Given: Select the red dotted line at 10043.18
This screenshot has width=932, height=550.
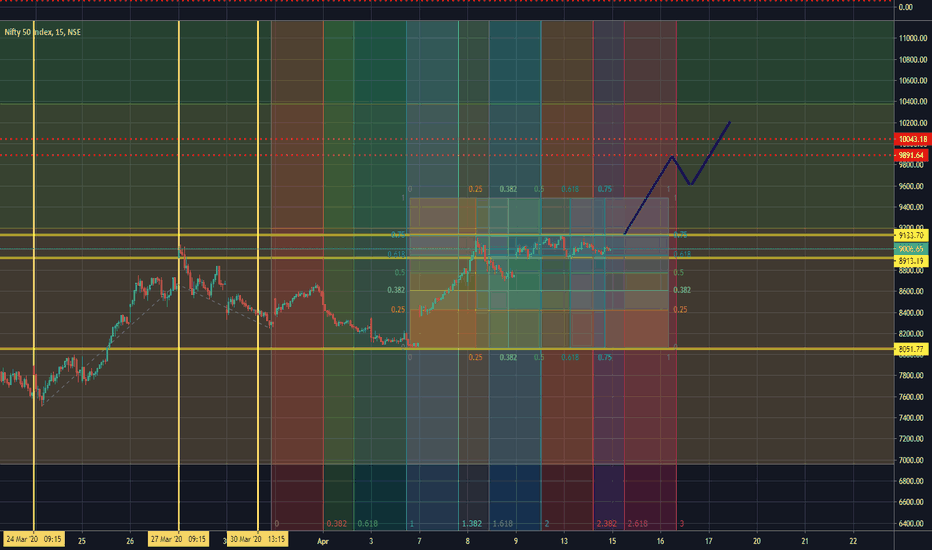Looking at the screenshot, I should (x=447, y=139).
